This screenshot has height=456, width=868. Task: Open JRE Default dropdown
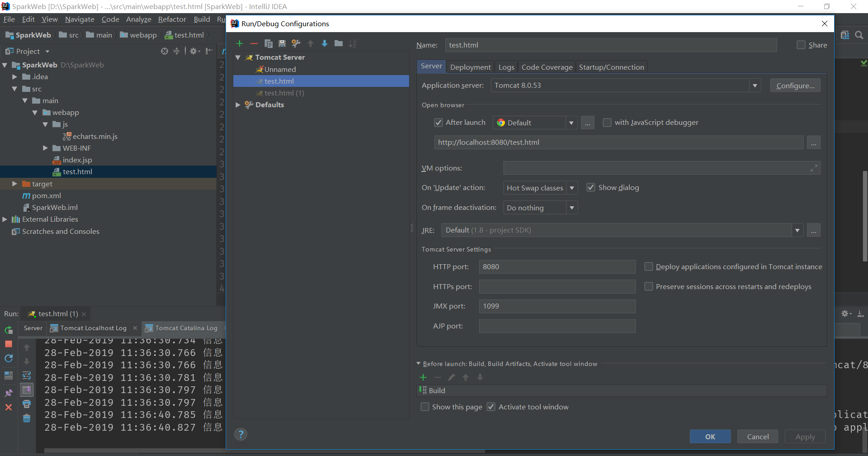point(797,230)
